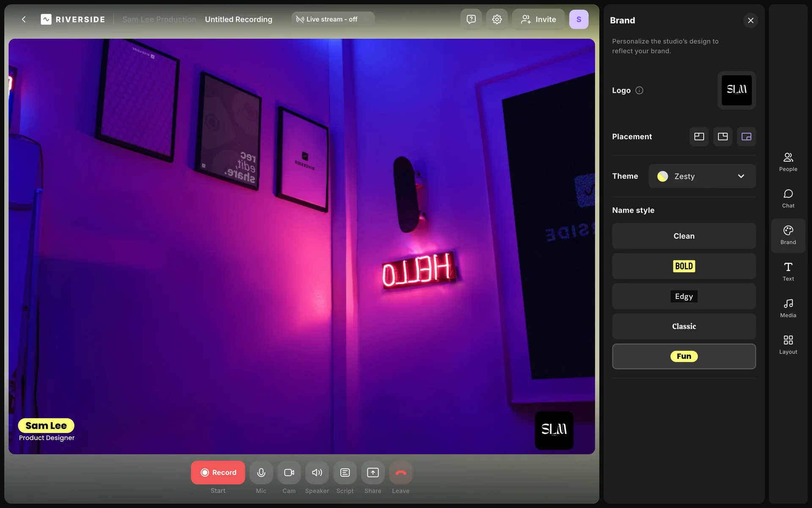Start recording with Record button
Image resolution: width=812 pixels, height=508 pixels.
[218, 472]
